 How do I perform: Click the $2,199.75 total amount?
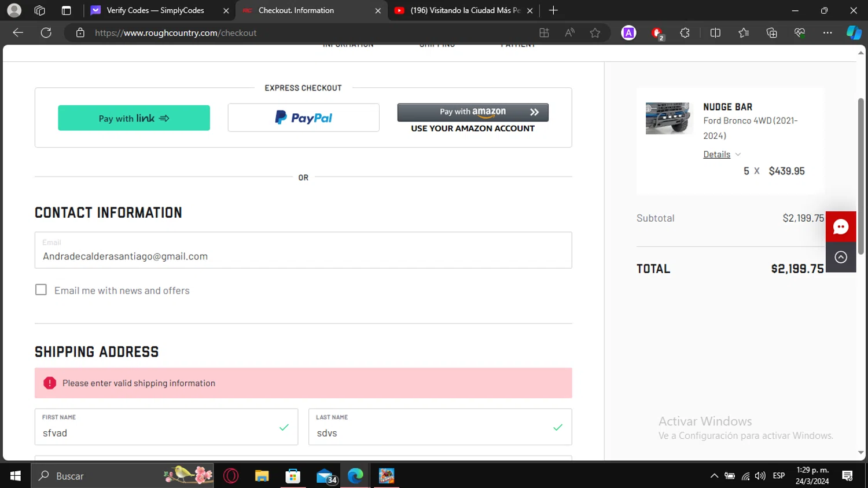pos(797,269)
